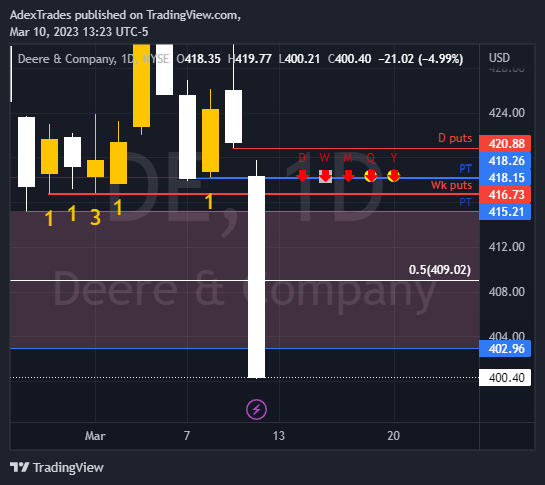Click the blue PT label near 415.21

click(465, 202)
